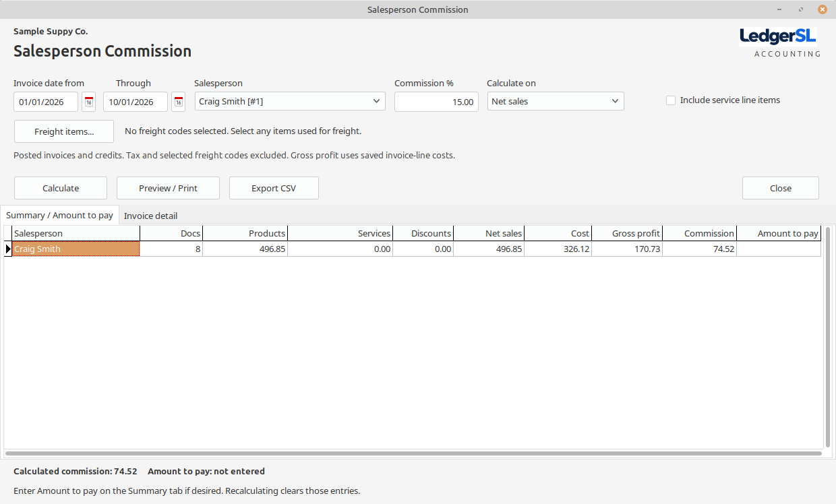
Task: Switch to the Invoice detail tab
Action: (x=151, y=216)
